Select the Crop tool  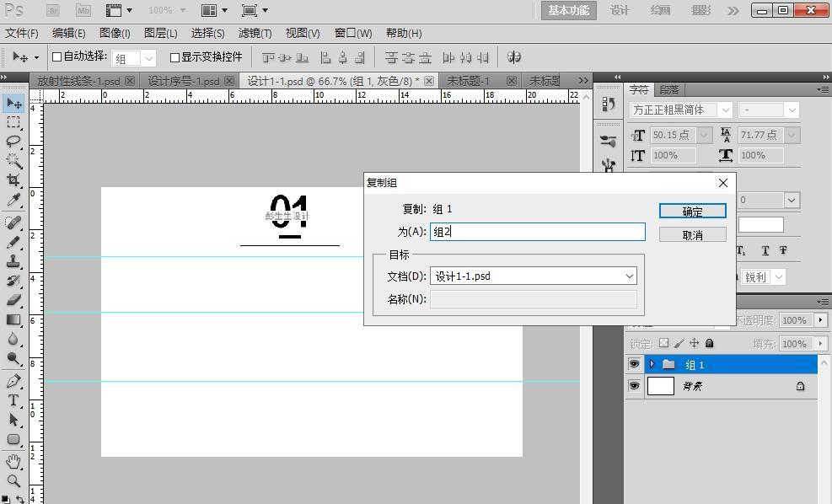coord(13,180)
